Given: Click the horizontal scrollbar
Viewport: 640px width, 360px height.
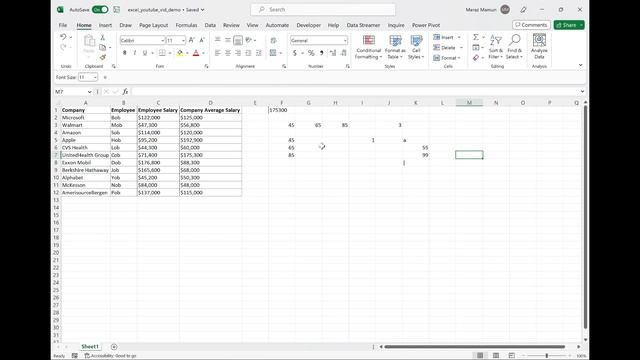Looking at the screenshot, I should pyautogui.click(x=475, y=347).
